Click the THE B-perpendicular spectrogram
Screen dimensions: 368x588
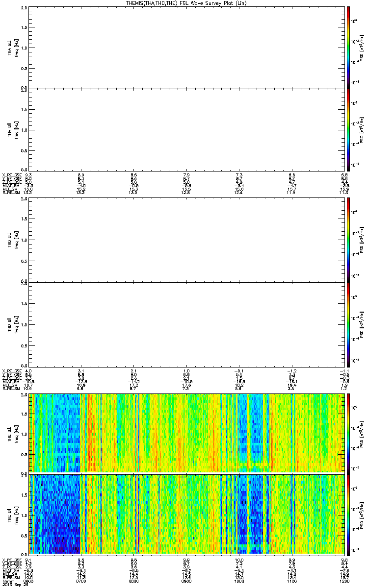tap(186, 433)
